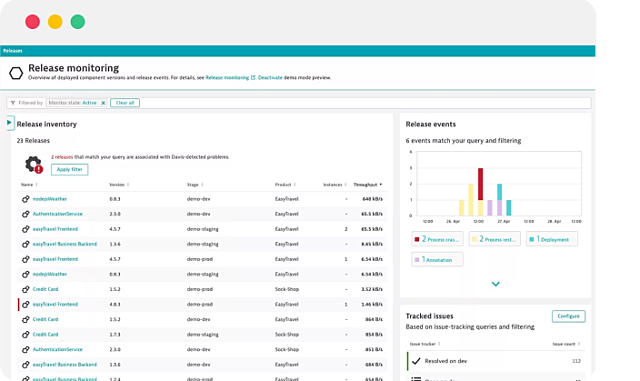Click the Clear all button

125,103
